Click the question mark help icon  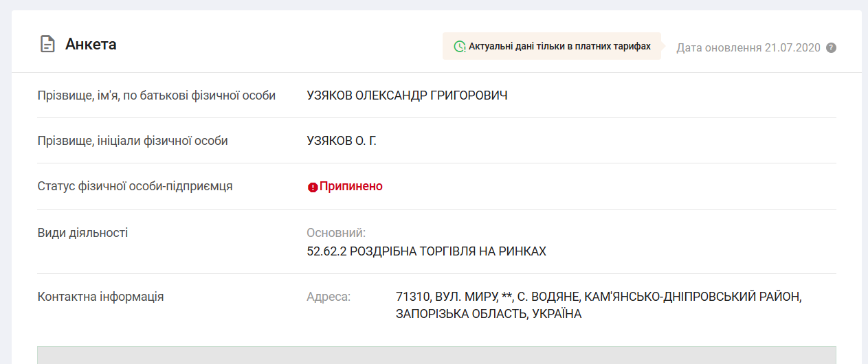coord(831,48)
